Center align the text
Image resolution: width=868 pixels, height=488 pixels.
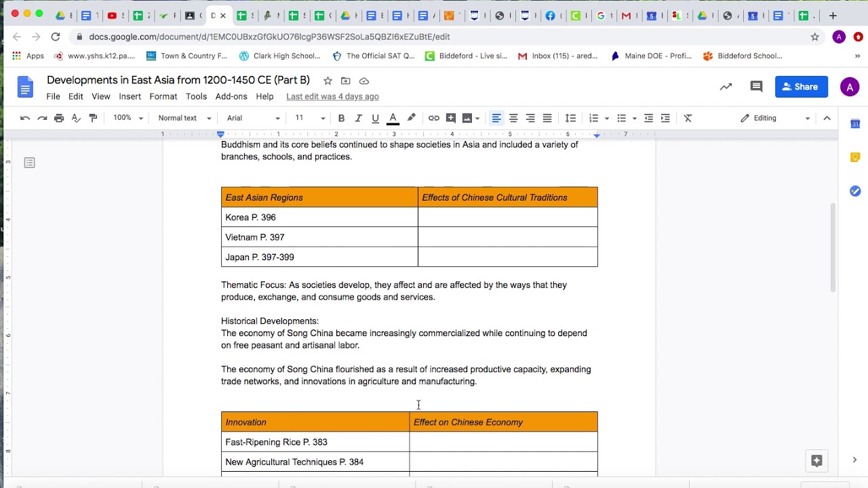click(x=513, y=118)
